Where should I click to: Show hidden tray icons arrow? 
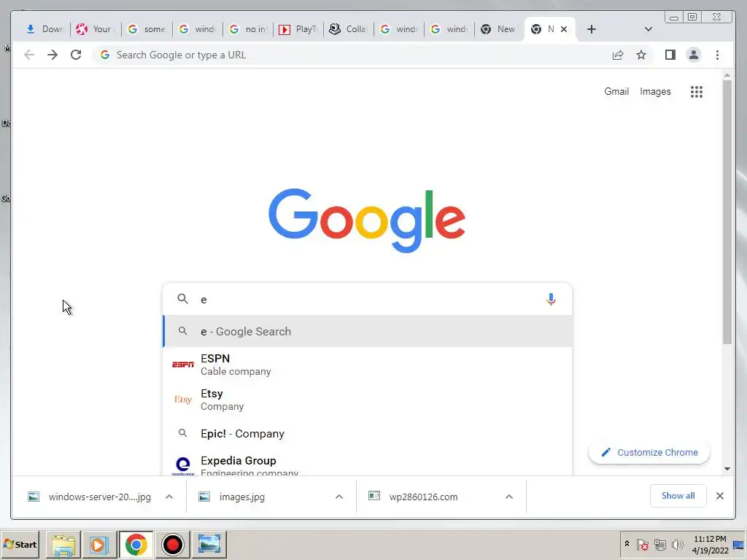click(x=627, y=544)
